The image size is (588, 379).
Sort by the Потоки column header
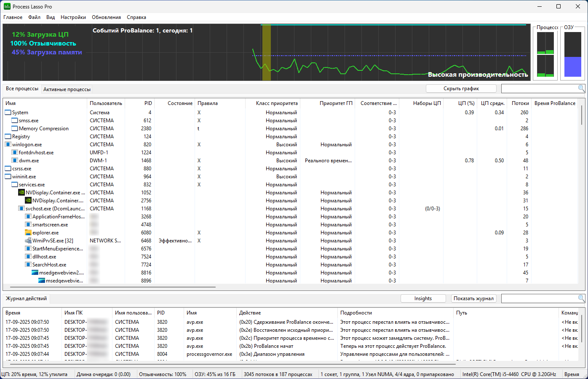pos(519,103)
